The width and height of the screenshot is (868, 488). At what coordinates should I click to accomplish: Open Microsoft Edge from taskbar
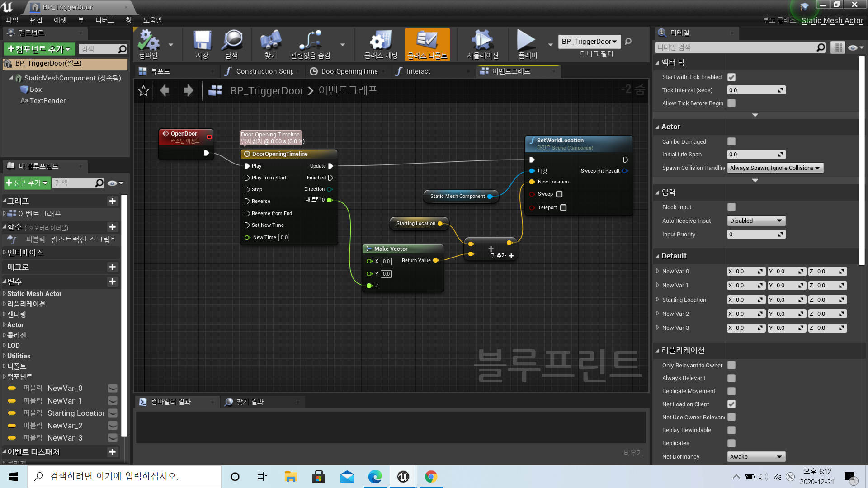[x=375, y=477]
